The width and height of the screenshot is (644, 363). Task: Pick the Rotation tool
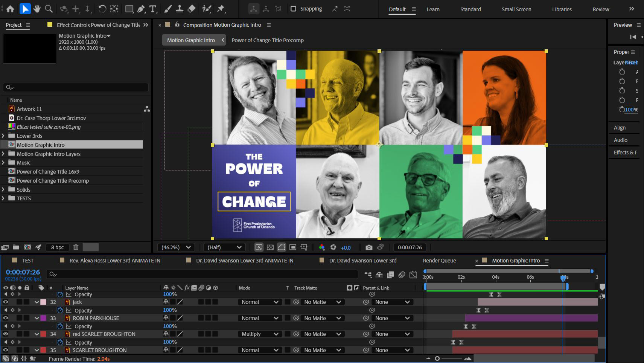(x=102, y=9)
